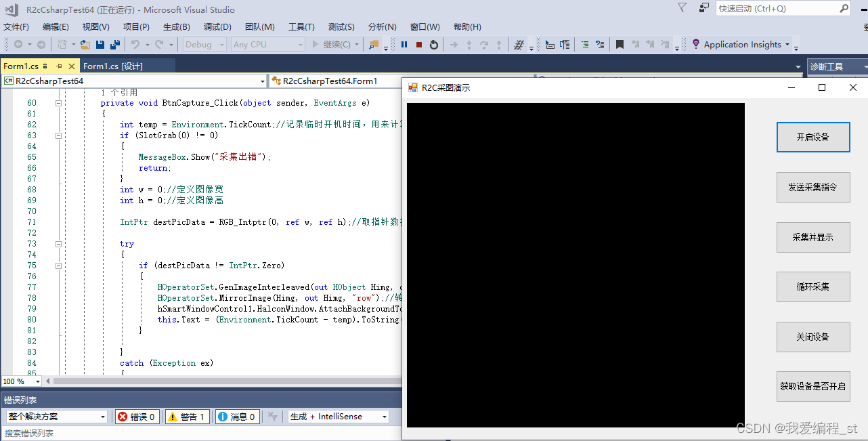The image size is (868, 441).
Task: Go to the next bookmark icon
Action: (650, 45)
